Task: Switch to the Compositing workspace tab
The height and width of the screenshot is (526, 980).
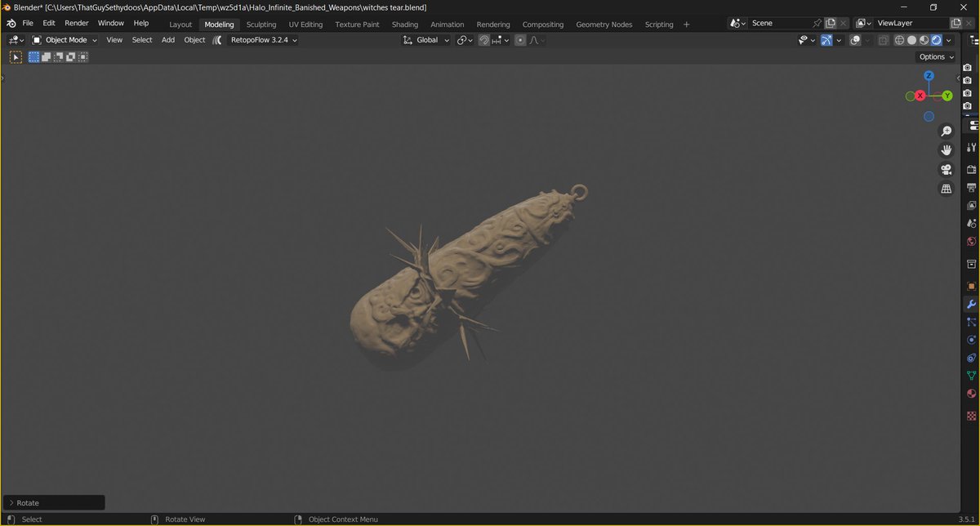Action: click(x=543, y=25)
